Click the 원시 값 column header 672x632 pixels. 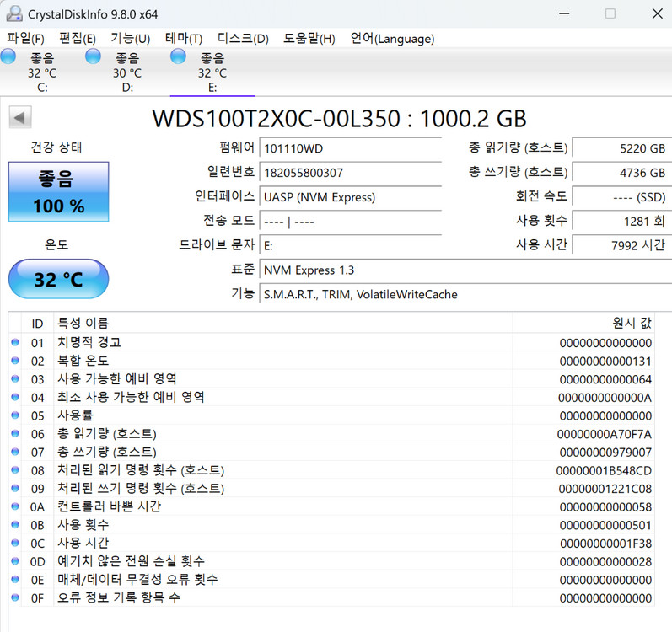tap(583, 324)
